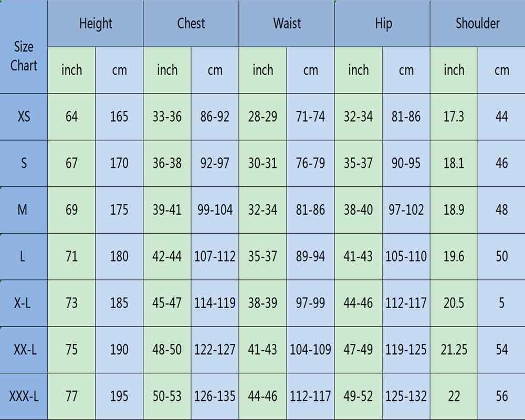Select the 104-109 waist cm cell

[x=310, y=350]
